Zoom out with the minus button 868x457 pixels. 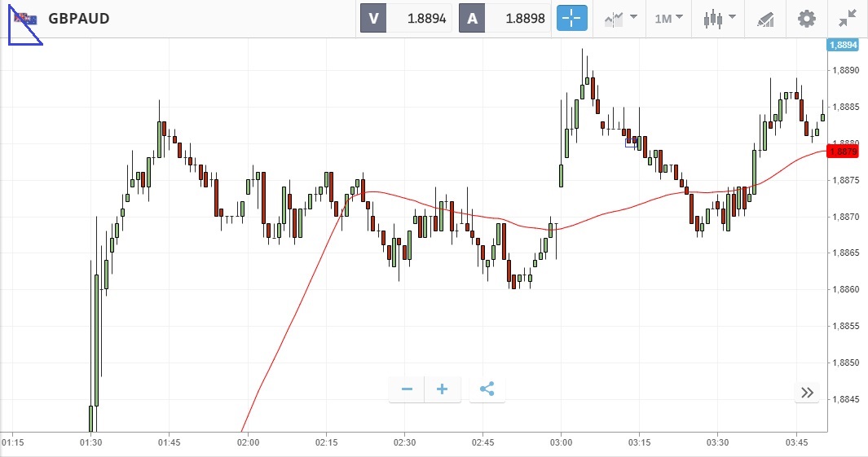407,389
